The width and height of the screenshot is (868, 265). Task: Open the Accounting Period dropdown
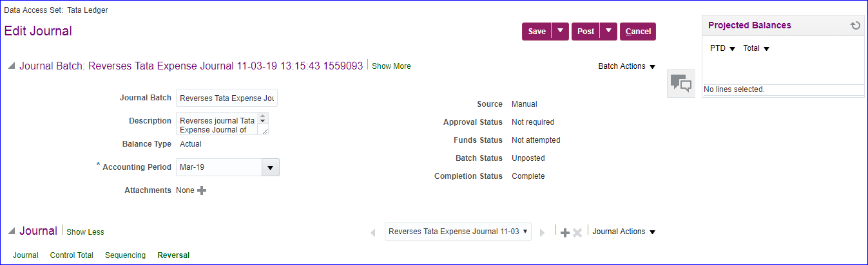(270, 167)
